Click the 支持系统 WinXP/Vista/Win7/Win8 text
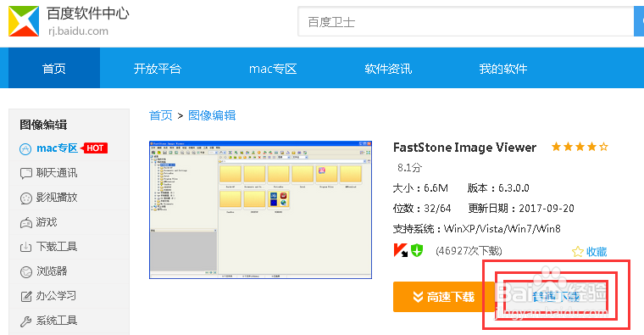 [477, 228]
